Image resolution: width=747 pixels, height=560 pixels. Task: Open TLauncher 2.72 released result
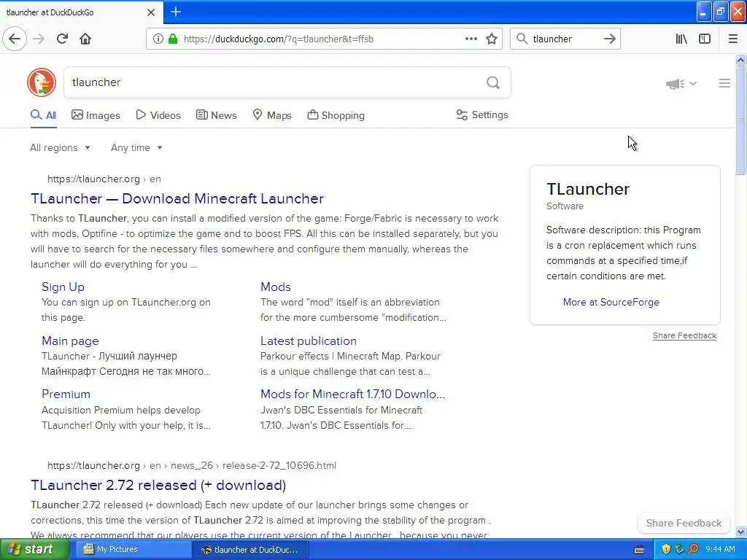(x=158, y=485)
